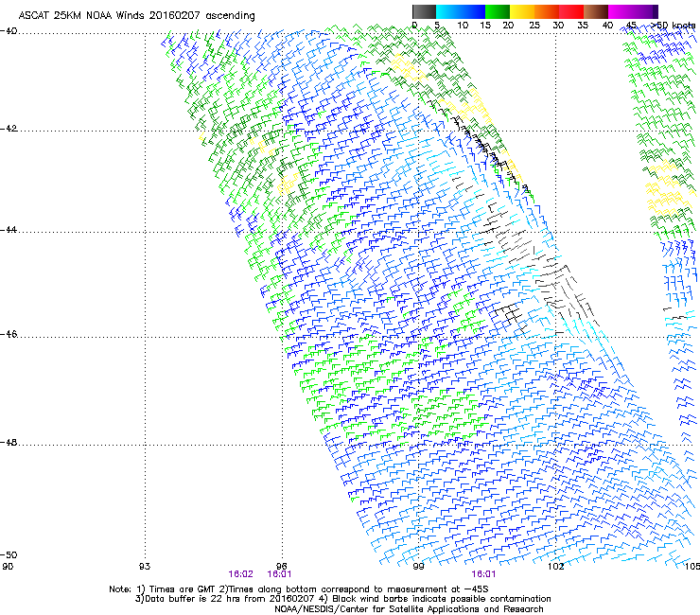Click the -46 latitude axis label
The height and width of the screenshot is (615, 700).
(9, 335)
